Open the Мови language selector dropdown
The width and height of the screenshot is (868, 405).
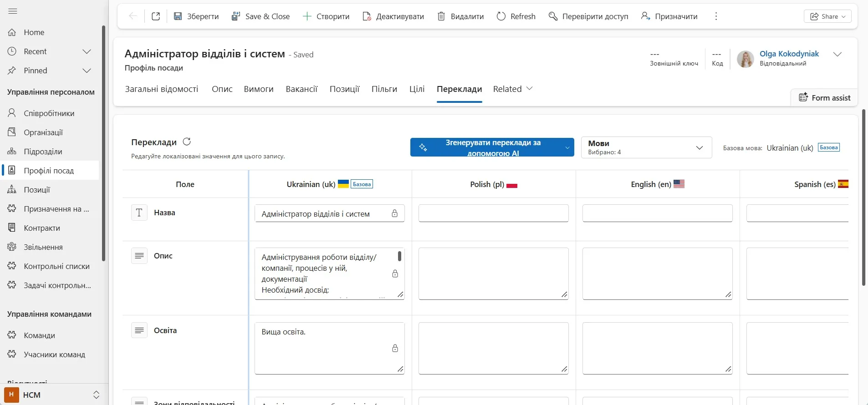[x=646, y=147]
